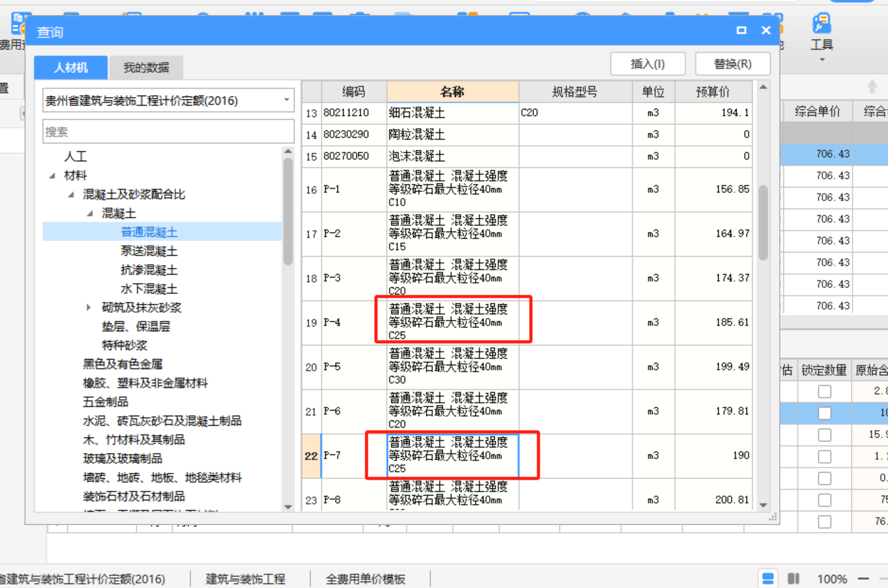This screenshot has width=888, height=588.
Task: Close the 查询 dialog with X
Action: coord(766,30)
